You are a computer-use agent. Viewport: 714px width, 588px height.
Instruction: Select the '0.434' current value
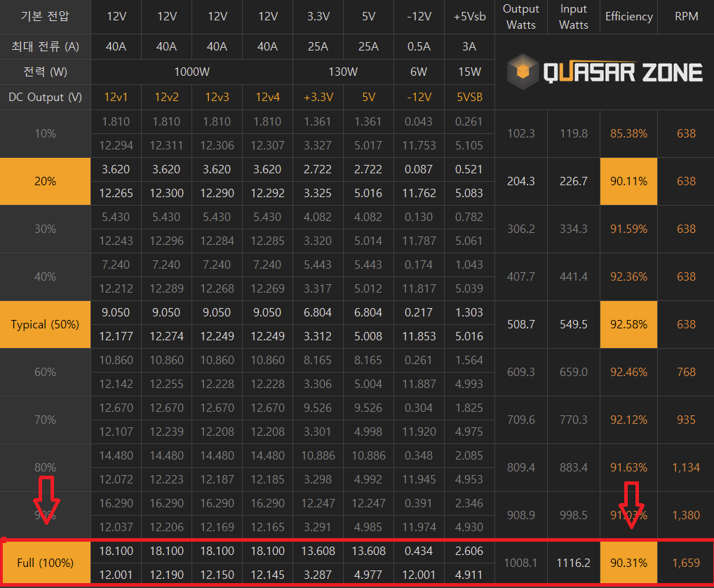click(x=419, y=551)
